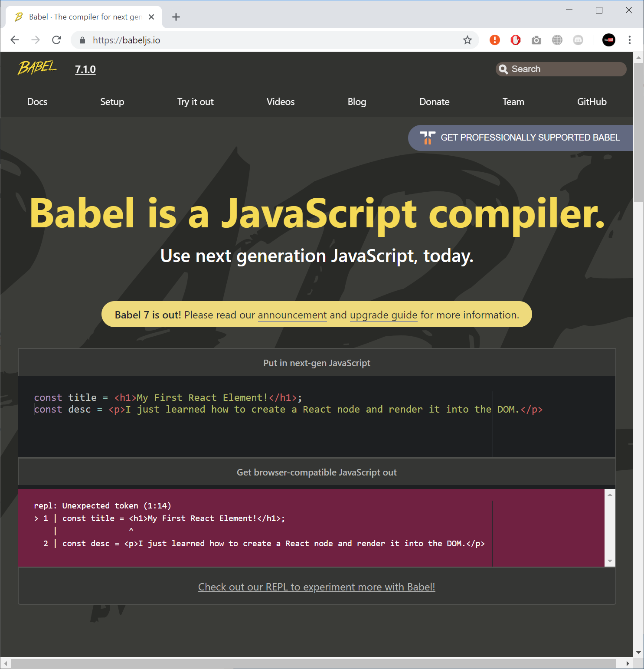Click 'Get browser-compatible JavaScript out' heading
Screen dimensions: 644x669
(x=317, y=472)
